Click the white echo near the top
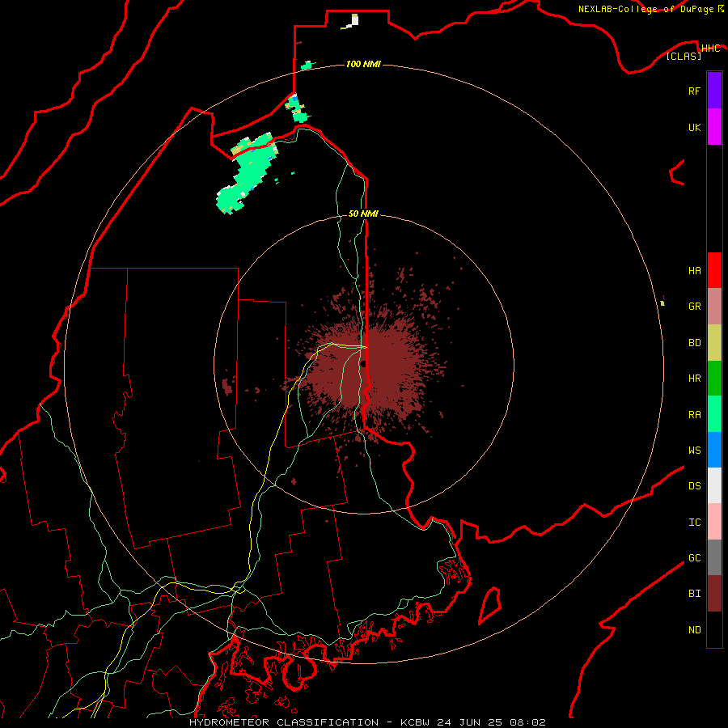This screenshot has width=728, height=728. (354, 20)
